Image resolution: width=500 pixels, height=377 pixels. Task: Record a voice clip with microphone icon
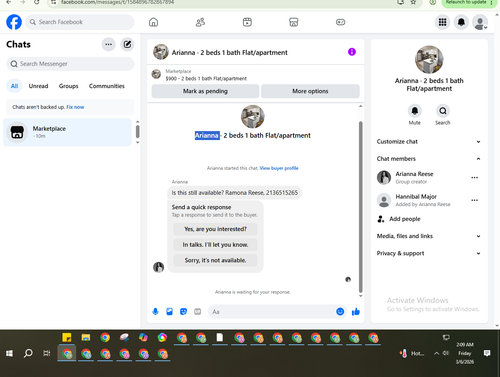pyautogui.click(x=155, y=312)
